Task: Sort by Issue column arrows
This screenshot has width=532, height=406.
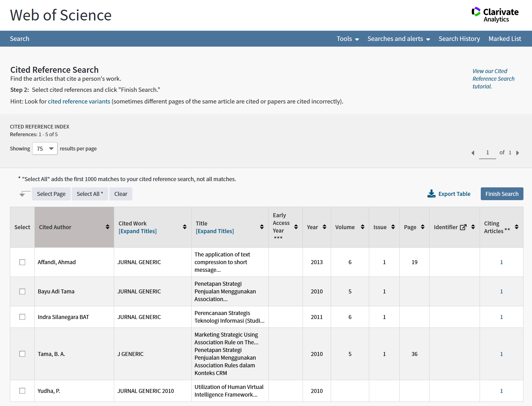Action: pos(393,227)
